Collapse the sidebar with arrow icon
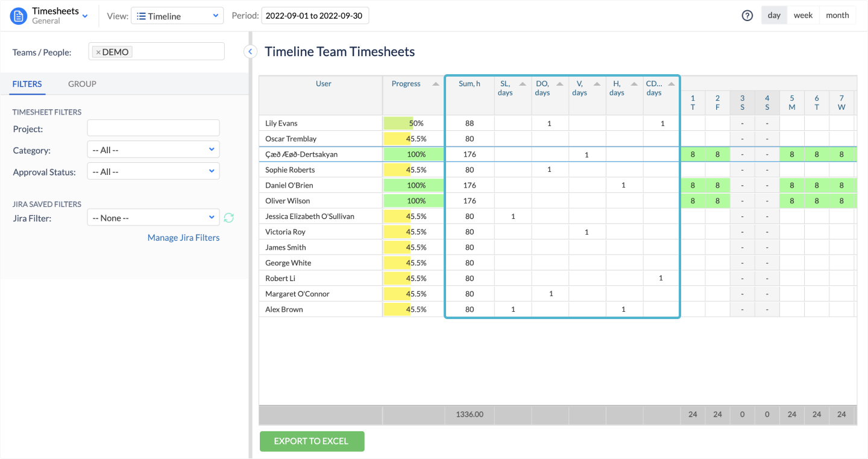The height and width of the screenshot is (459, 868). (x=250, y=52)
